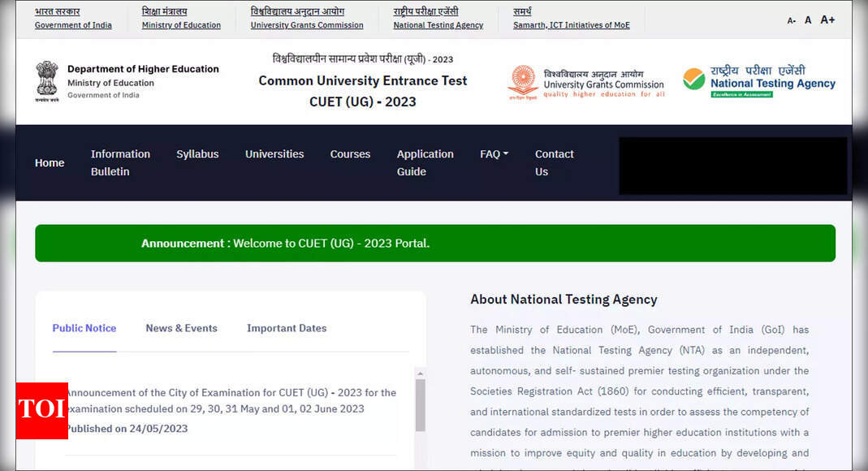Click the Published on 24/05/2023 date text
868x471 pixels.
127,429
